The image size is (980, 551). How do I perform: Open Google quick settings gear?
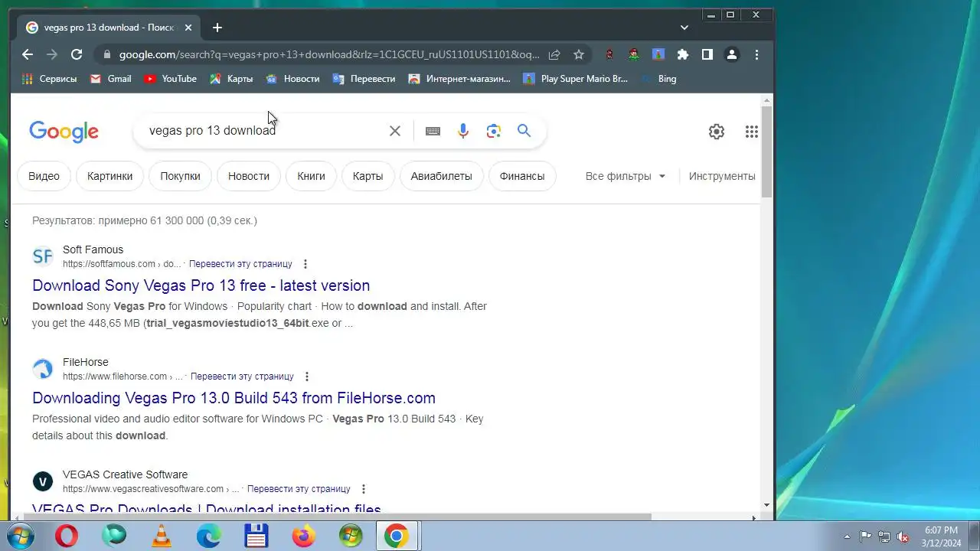[717, 132]
